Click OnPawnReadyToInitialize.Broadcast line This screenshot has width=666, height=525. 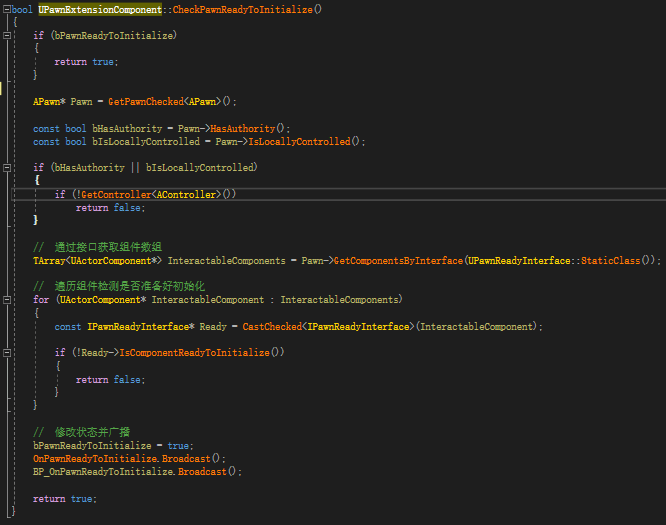point(129,459)
